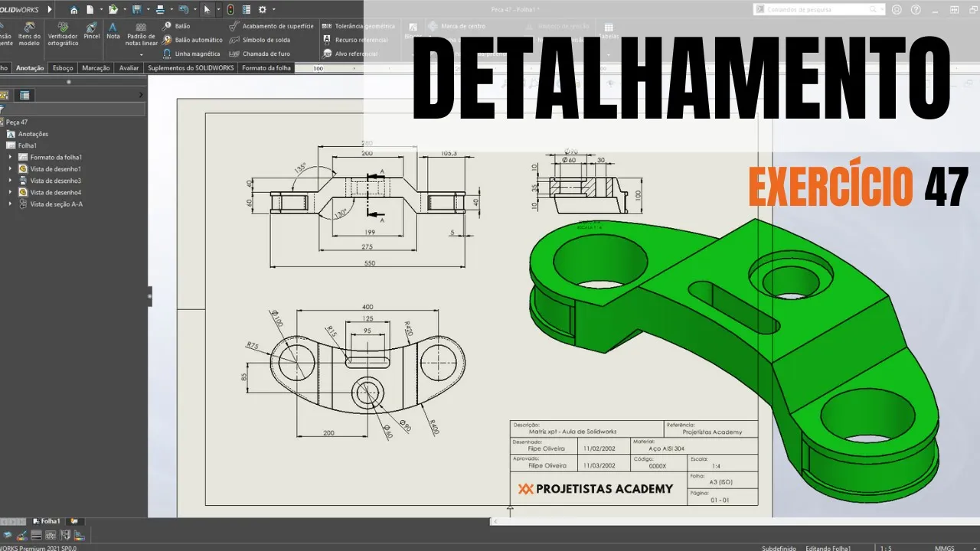Open the dropdown arrow next to Print
The height and width of the screenshot is (551, 980).
point(170,10)
